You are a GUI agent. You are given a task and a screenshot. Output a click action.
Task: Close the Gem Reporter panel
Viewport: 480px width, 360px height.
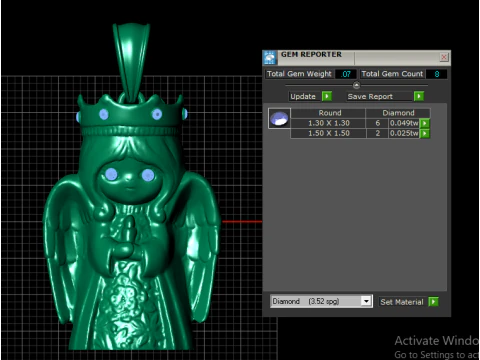[444, 57]
